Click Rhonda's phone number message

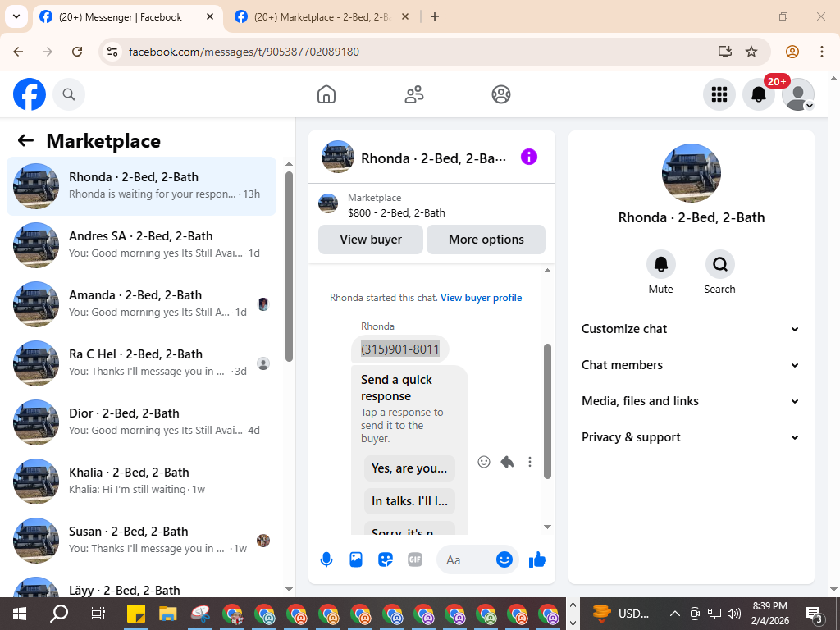point(400,349)
